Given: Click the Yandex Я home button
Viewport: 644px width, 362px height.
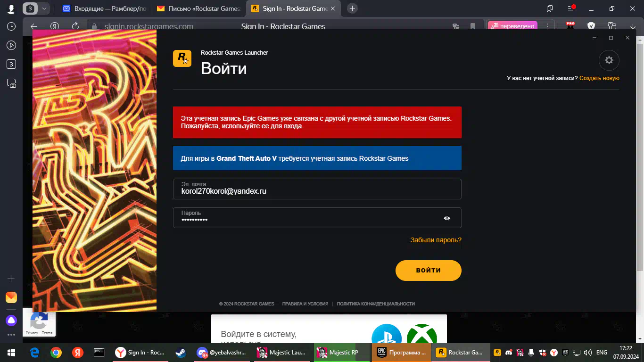Looking at the screenshot, I should pos(55,26).
